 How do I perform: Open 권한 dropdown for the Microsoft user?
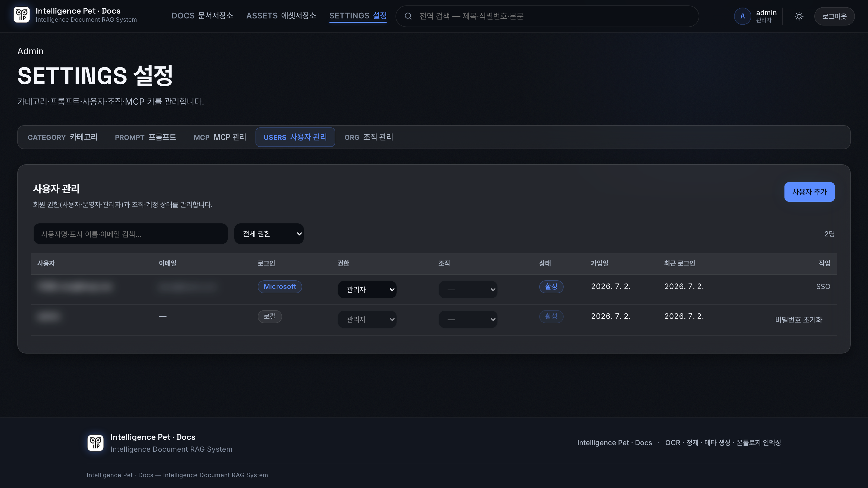(367, 290)
